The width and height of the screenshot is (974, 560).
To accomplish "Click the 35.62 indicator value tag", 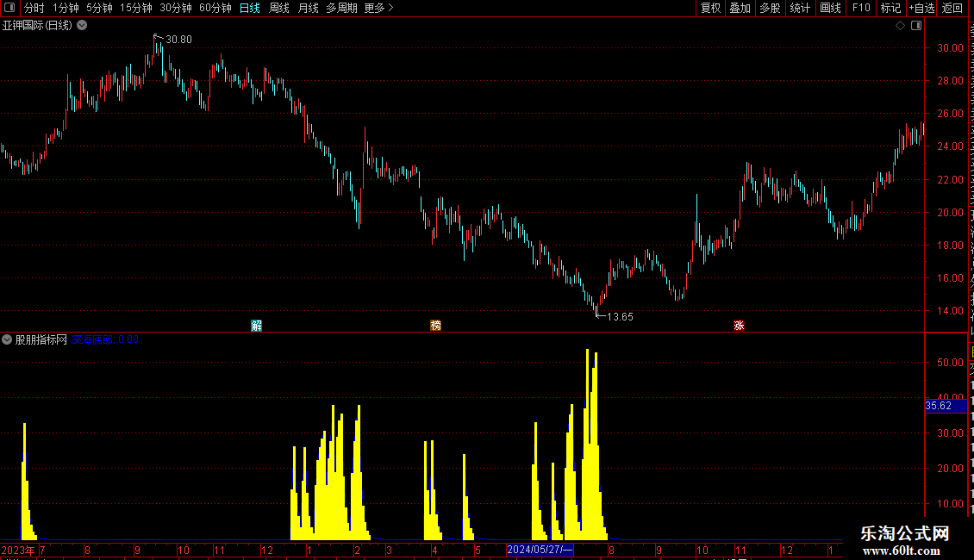I will 946,406.
